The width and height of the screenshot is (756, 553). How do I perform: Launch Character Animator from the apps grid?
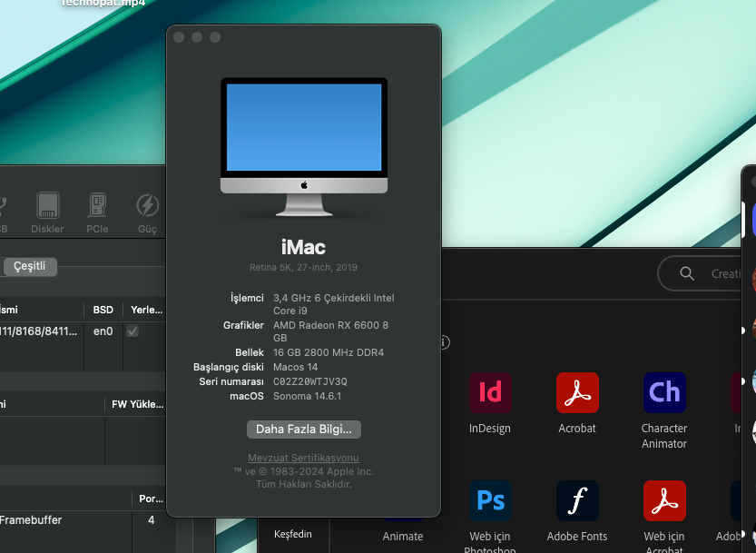pyautogui.click(x=664, y=393)
